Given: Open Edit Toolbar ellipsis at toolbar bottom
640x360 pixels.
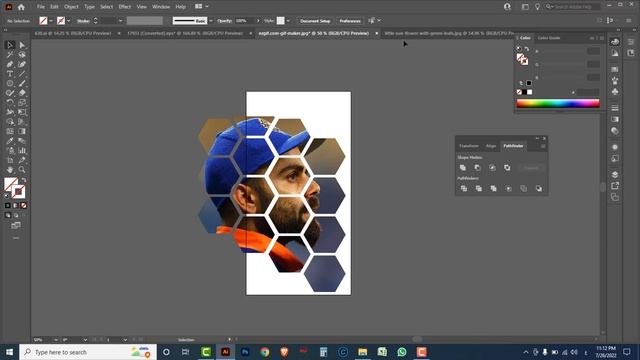Looking at the screenshot, I should (16, 238).
